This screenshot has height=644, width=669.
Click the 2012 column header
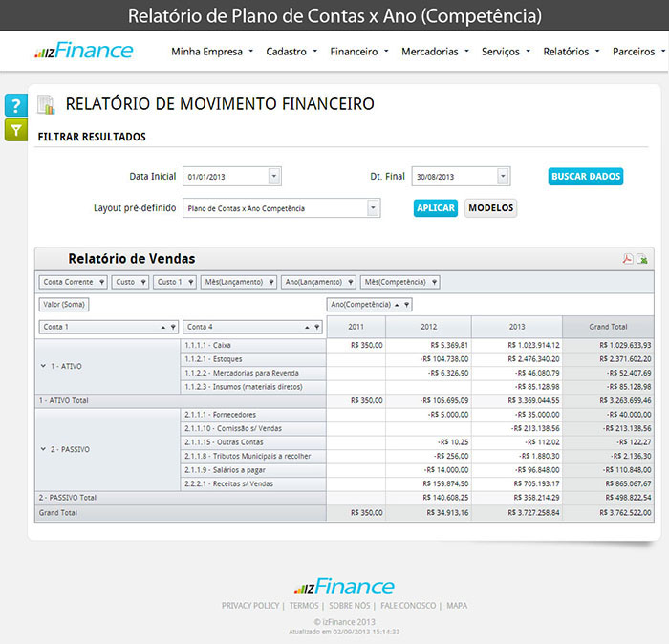[x=428, y=327]
